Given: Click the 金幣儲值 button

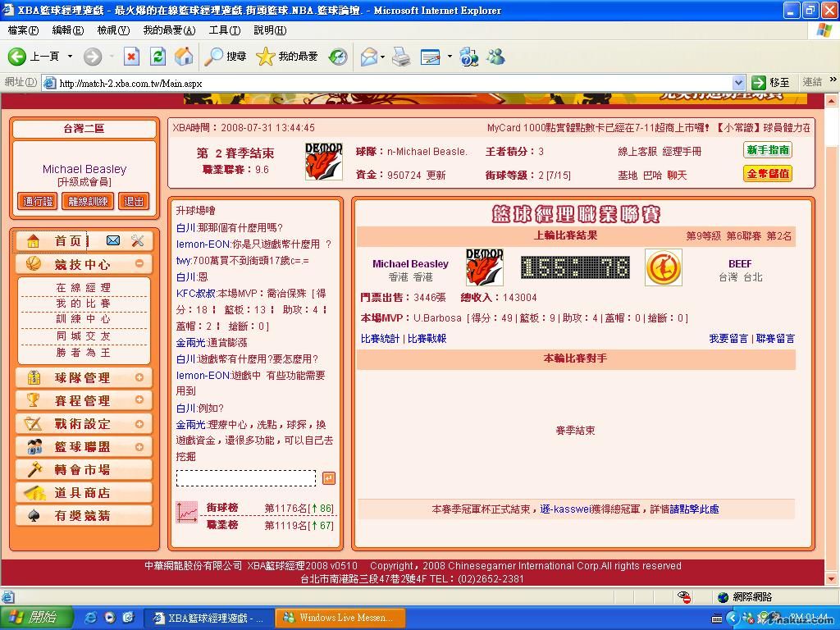Looking at the screenshot, I should tap(768, 174).
